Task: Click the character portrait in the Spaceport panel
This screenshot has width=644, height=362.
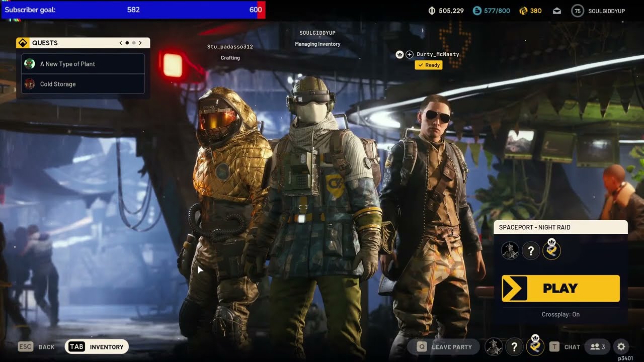Action: pos(510,250)
